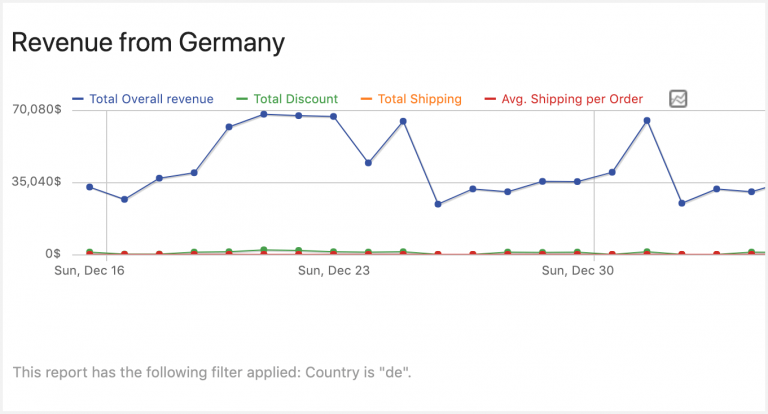This screenshot has height=414, width=768.
Task: Select the blue revenue point above Sun, Dec 30
Action: (x=577, y=182)
